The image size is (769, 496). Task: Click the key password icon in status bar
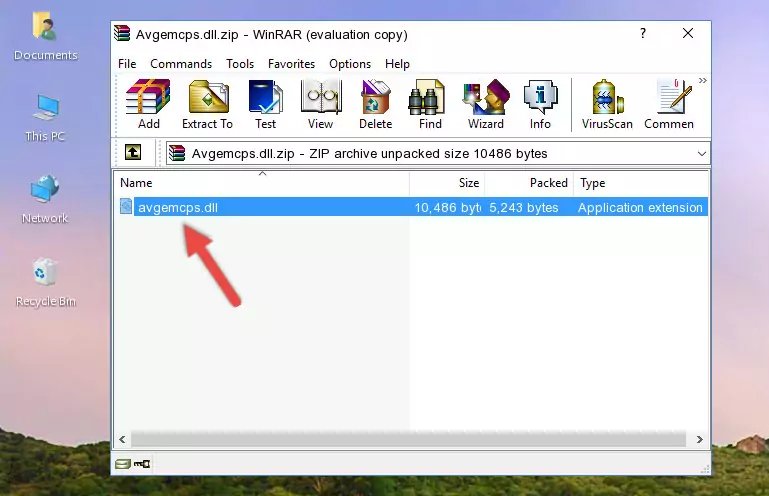click(142, 464)
